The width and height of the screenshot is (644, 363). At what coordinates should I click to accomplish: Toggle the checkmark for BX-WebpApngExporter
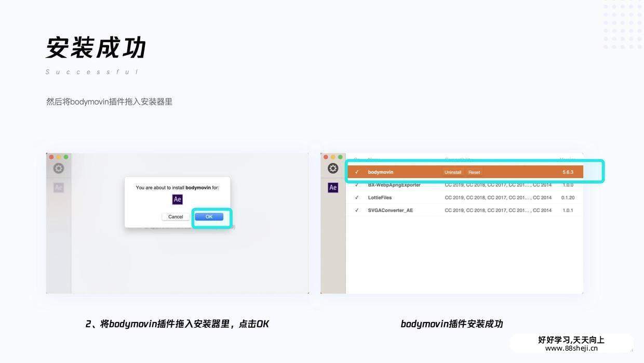(x=357, y=185)
